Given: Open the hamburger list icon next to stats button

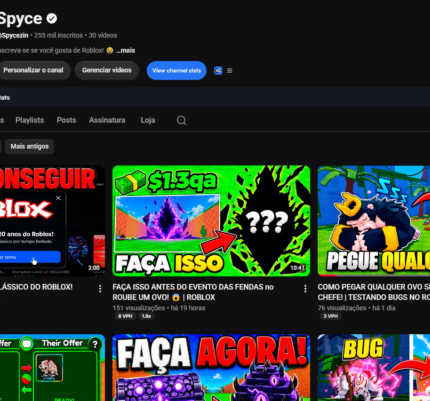Looking at the screenshot, I should coord(230,71).
